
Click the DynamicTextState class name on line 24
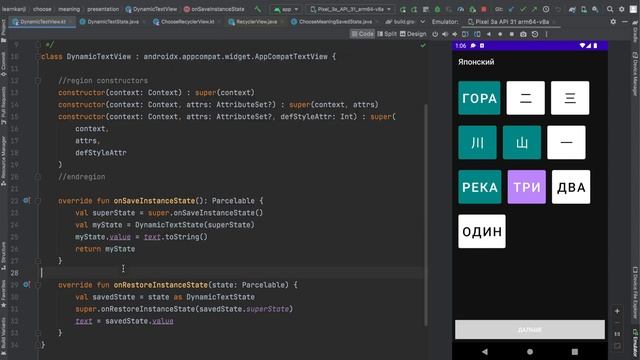click(168, 225)
